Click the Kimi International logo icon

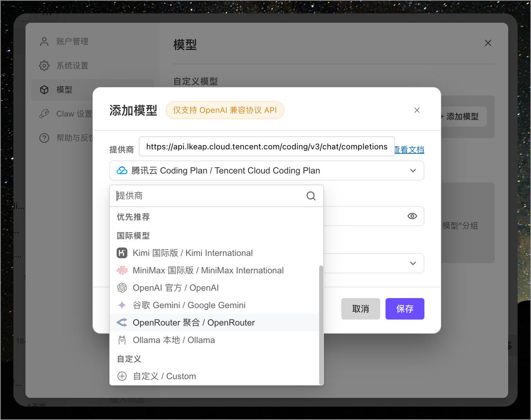pos(122,253)
